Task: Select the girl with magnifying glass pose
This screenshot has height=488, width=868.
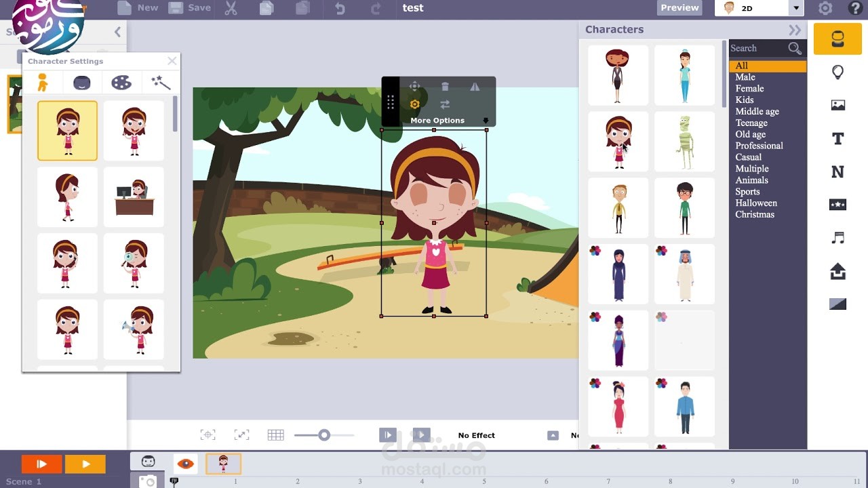Action: [x=134, y=264]
